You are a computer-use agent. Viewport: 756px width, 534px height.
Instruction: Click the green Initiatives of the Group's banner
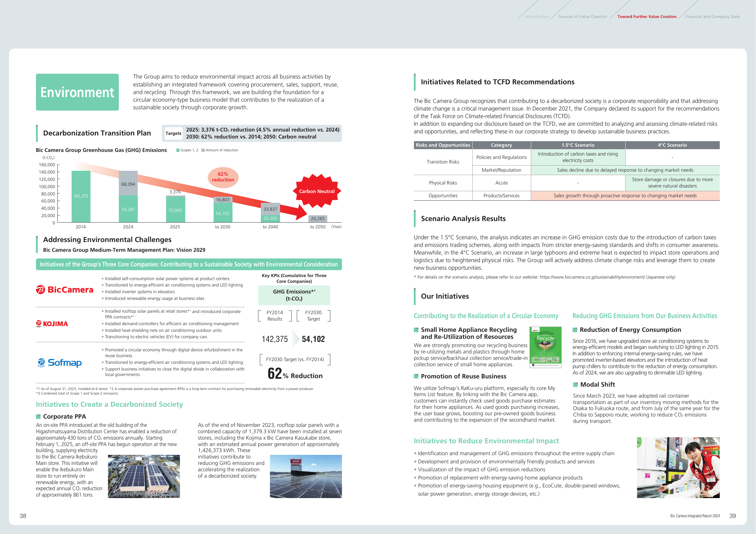(189, 264)
